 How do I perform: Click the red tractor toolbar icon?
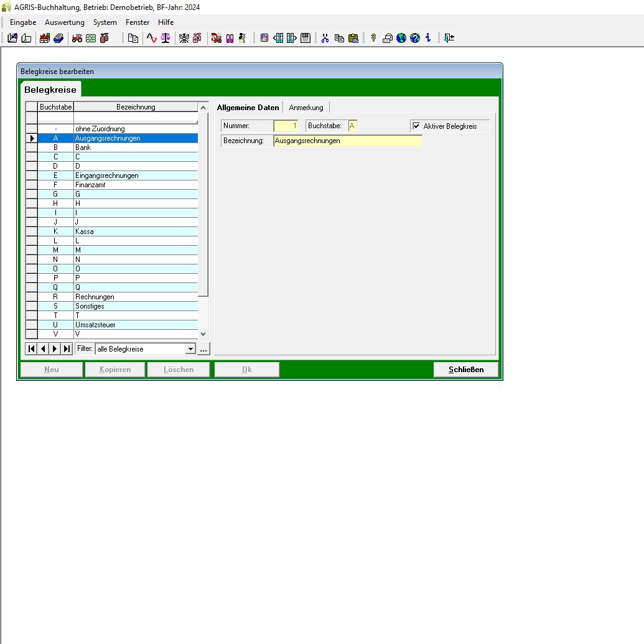pyautogui.click(x=77, y=38)
